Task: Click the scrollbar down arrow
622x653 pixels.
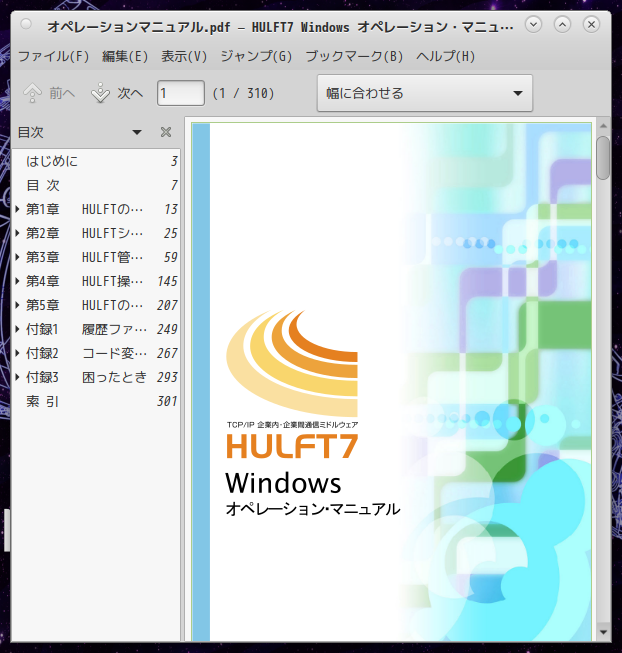Action: pyautogui.click(x=603, y=633)
